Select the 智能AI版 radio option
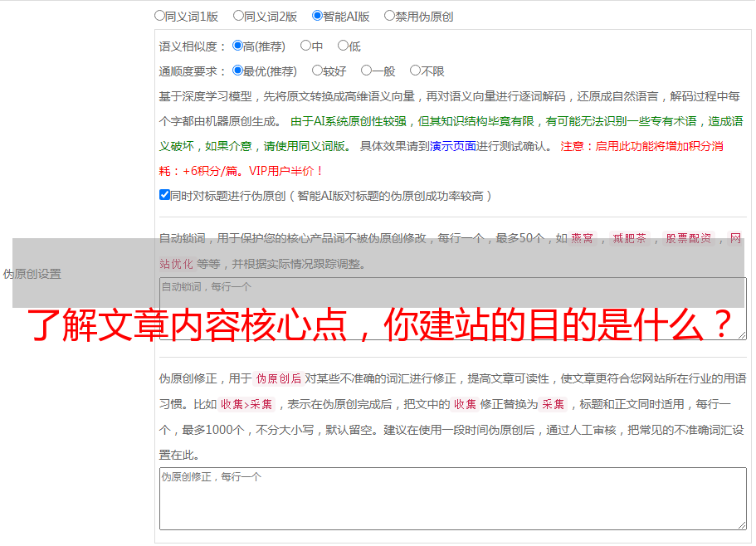 click(x=317, y=16)
